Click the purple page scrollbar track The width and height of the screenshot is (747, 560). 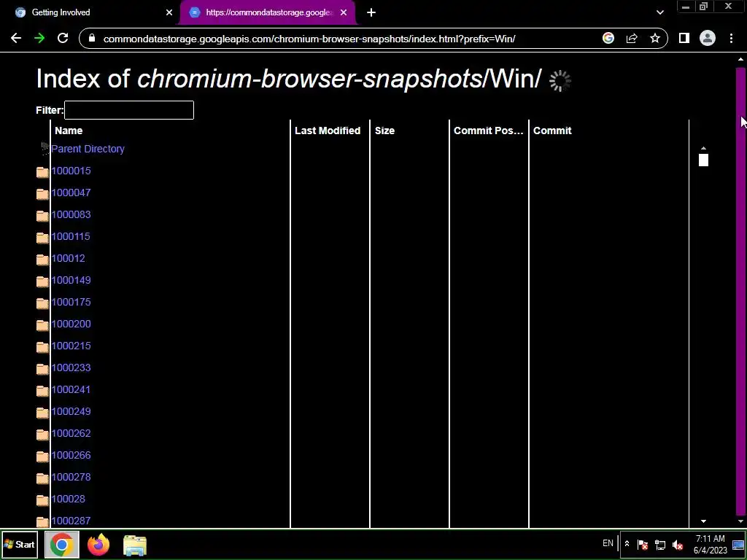[x=740, y=290]
